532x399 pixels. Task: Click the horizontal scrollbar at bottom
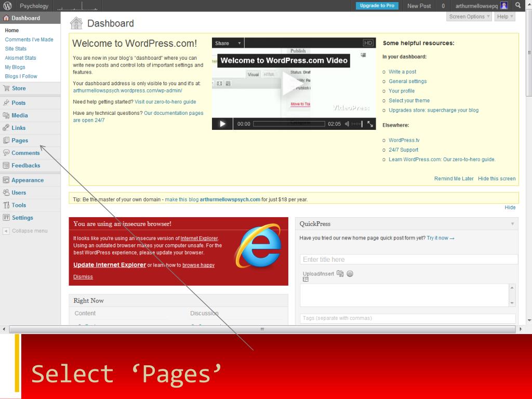click(262, 329)
